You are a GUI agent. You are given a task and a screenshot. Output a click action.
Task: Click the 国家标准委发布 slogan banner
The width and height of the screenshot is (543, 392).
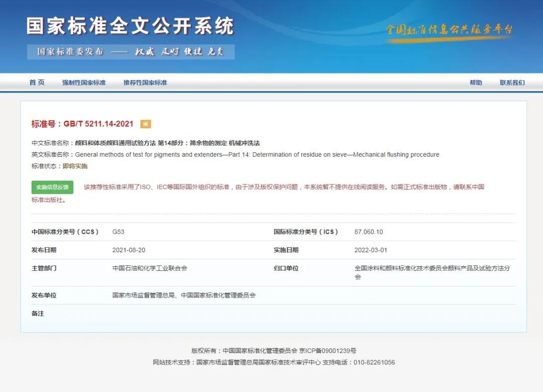coord(131,52)
